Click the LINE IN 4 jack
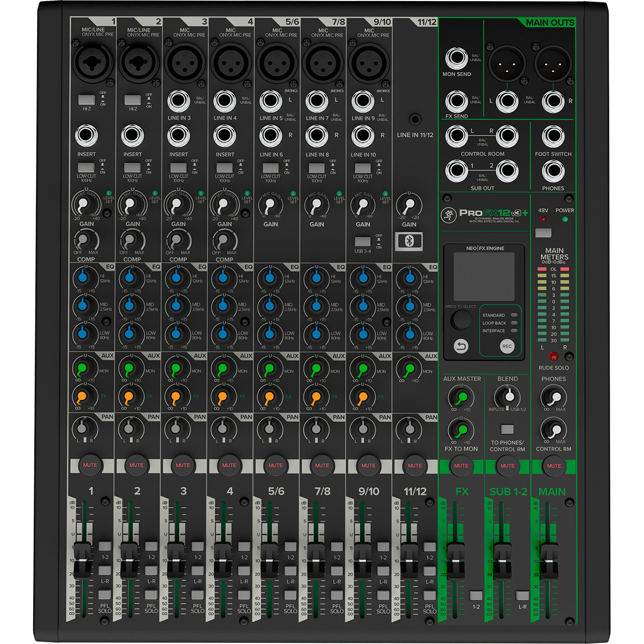The image size is (644, 644). (225, 101)
